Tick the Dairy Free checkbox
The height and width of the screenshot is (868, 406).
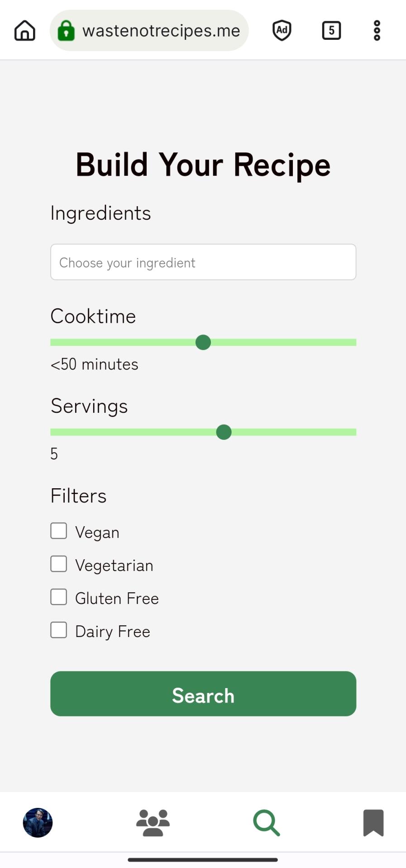tap(59, 630)
